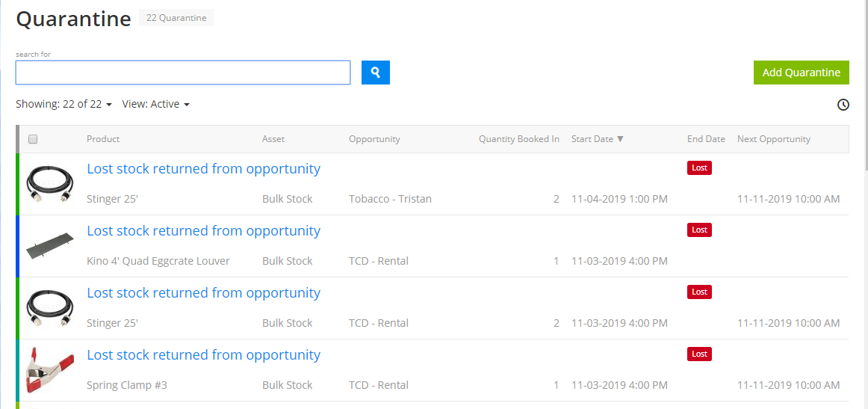Expand the Showing 22 of 22 dropdown
The height and width of the screenshot is (409, 868).
tap(63, 105)
